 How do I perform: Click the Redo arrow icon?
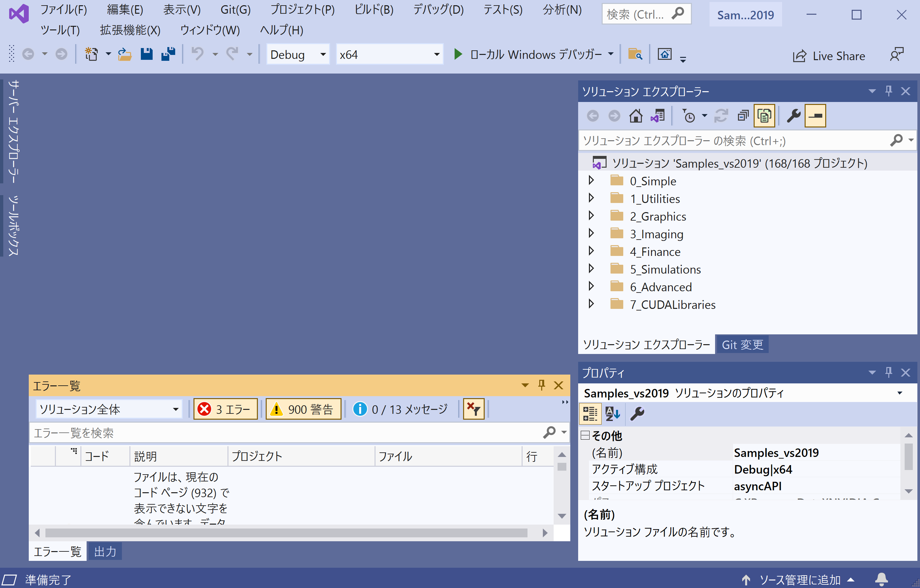tap(232, 54)
